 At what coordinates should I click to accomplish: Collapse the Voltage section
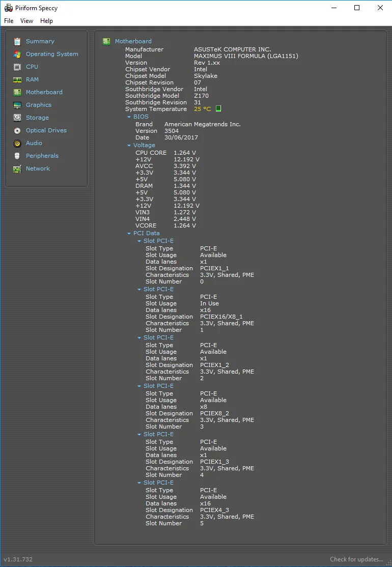click(129, 146)
